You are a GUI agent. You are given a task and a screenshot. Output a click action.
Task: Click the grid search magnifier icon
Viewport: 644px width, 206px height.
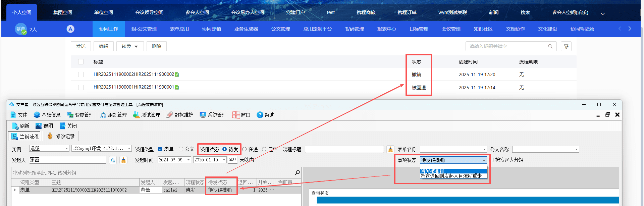point(297,172)
